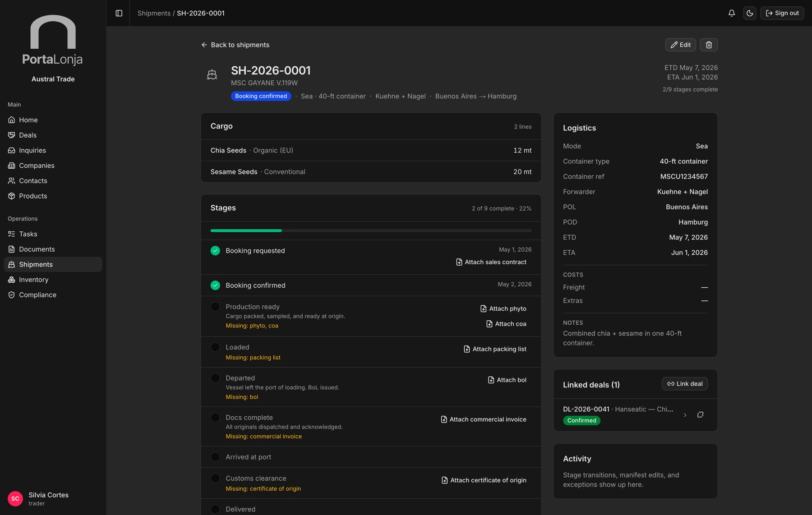The width and height of the screenshot is (812, 515).
Task: Click the Chia Seeds cargo row
Action: (371, 151)
